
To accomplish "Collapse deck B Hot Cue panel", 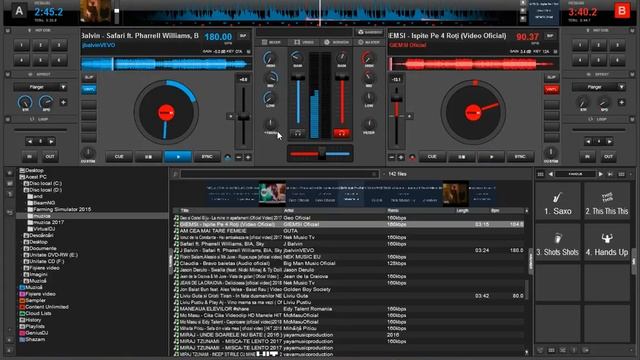I will click(632, 31).
